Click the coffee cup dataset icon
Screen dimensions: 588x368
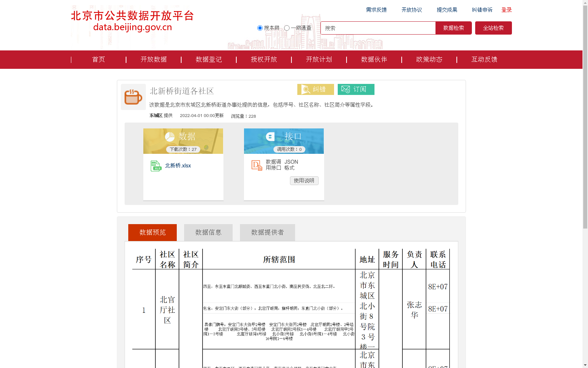click(133, 97)
